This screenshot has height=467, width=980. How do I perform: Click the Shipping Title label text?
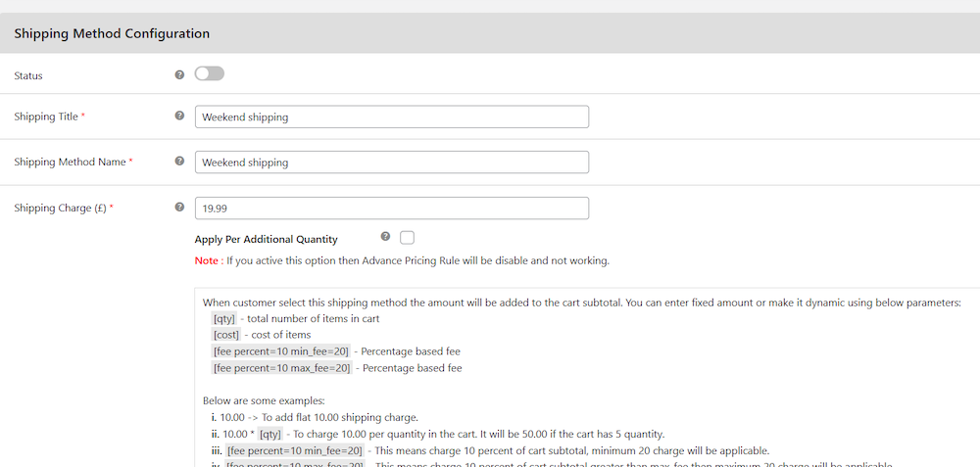[x=46, y=117]
